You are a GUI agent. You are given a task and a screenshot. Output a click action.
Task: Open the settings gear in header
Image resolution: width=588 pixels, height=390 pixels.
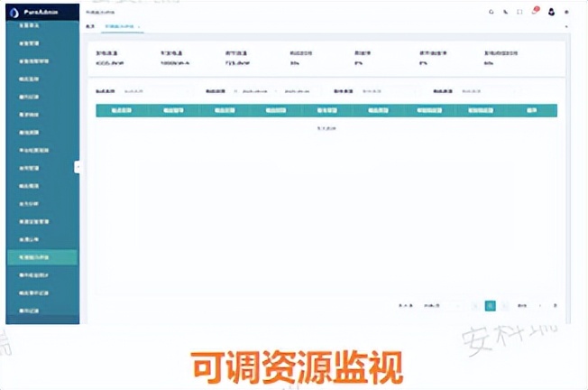(x=566, y=12)
